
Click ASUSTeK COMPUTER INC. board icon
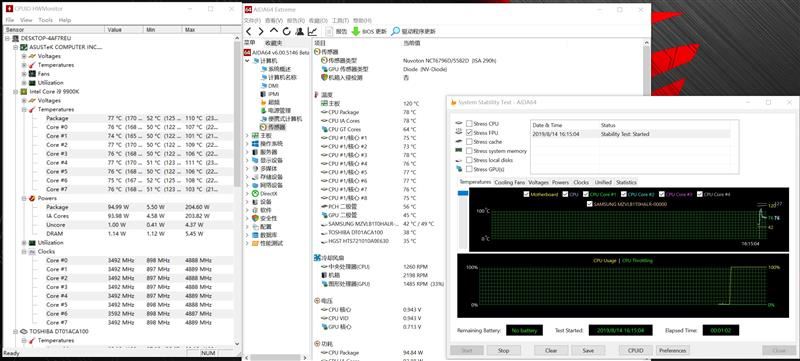[x=23, y=47]
